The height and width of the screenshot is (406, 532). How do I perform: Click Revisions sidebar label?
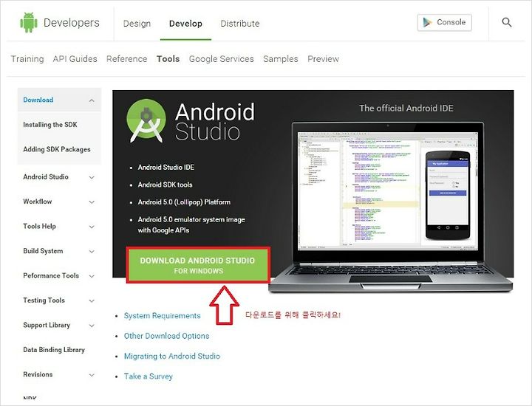[38, 374]
